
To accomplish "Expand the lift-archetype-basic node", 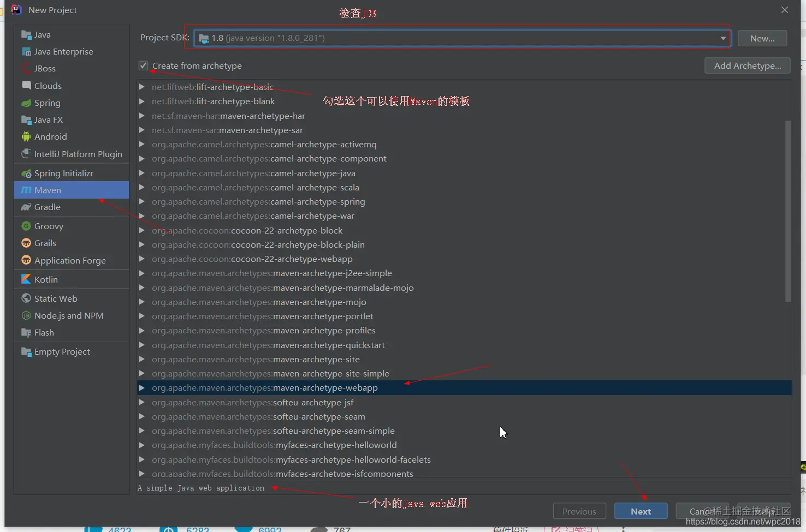I will [x=142, y=87].
